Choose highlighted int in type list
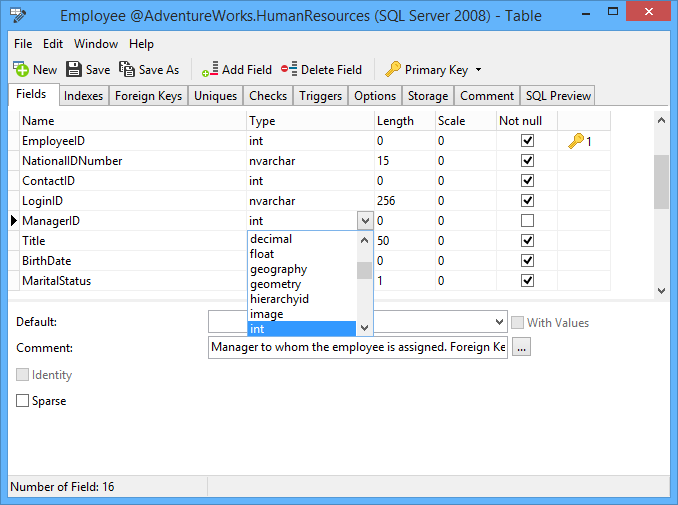Screen dimensions: 678x505 point(302,329)
